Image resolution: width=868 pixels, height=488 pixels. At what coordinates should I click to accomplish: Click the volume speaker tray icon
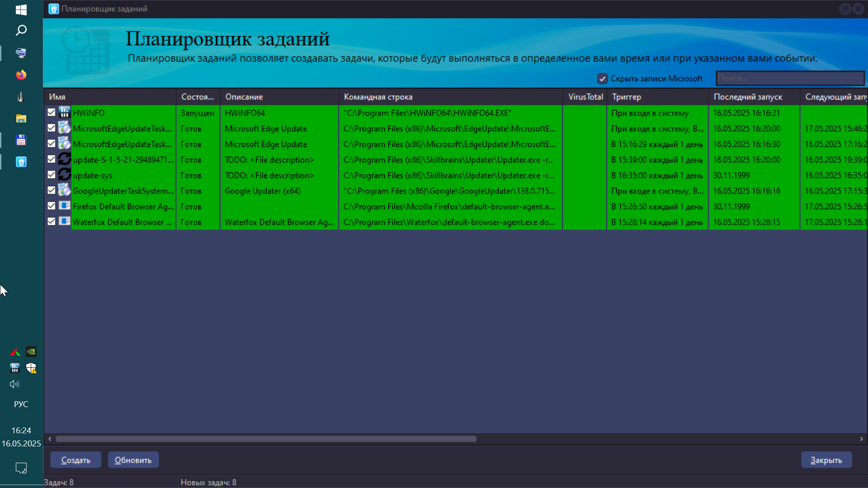tap(14, 384)
